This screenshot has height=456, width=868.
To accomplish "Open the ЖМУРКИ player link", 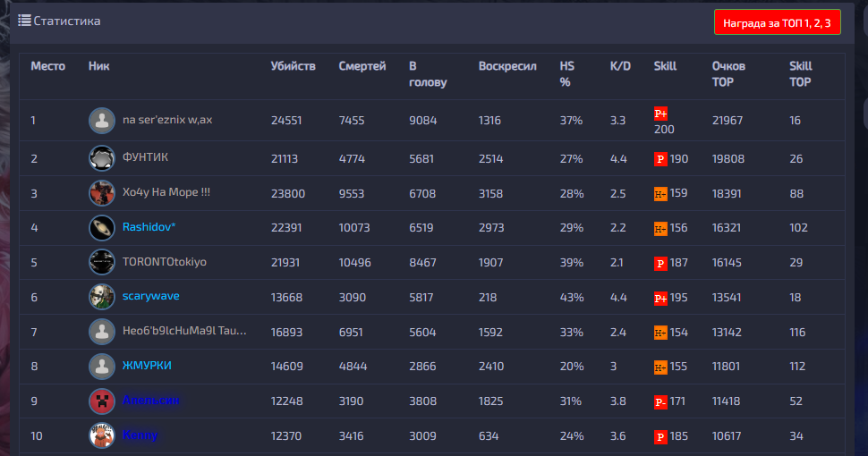I will 147,365.
